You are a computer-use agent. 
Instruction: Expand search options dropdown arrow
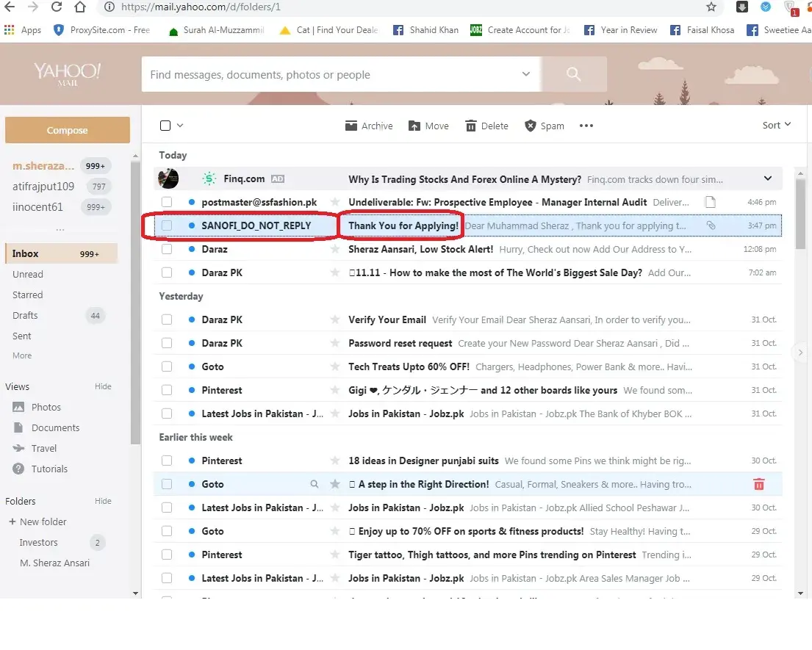coord(525,74)
